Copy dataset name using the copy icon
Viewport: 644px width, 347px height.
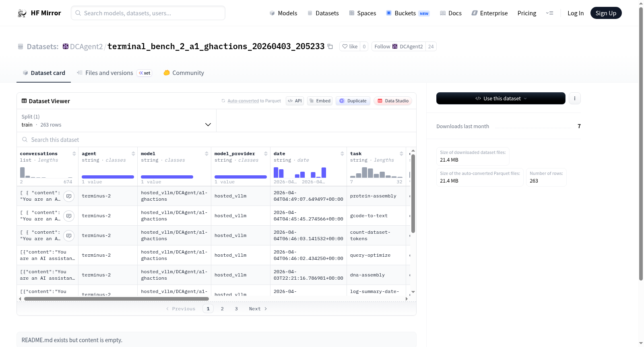tap(330, 46)
